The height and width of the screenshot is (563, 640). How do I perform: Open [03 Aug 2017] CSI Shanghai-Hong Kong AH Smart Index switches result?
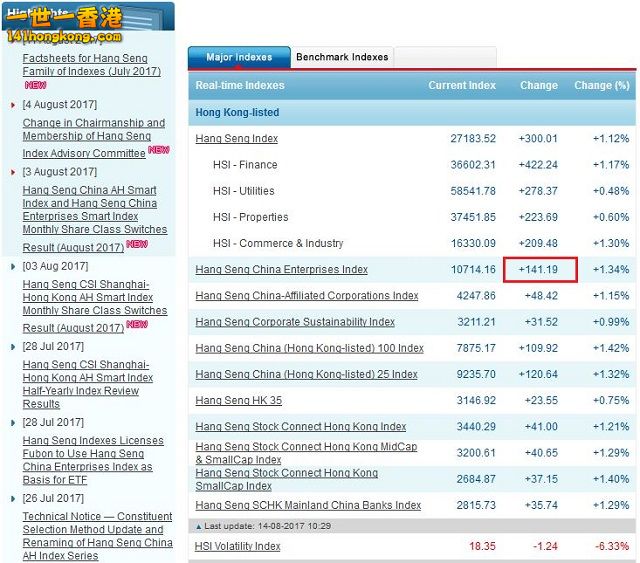pos(95,306)
